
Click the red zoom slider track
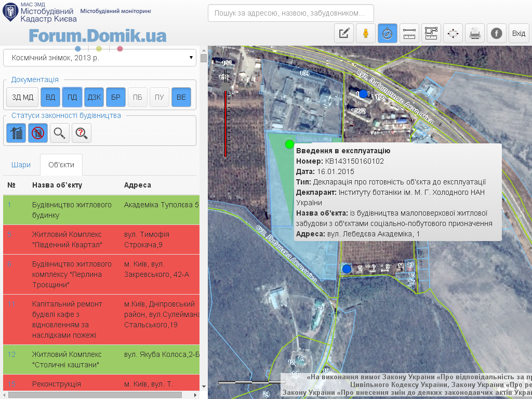pyautogui.click(x=225, y=124)
